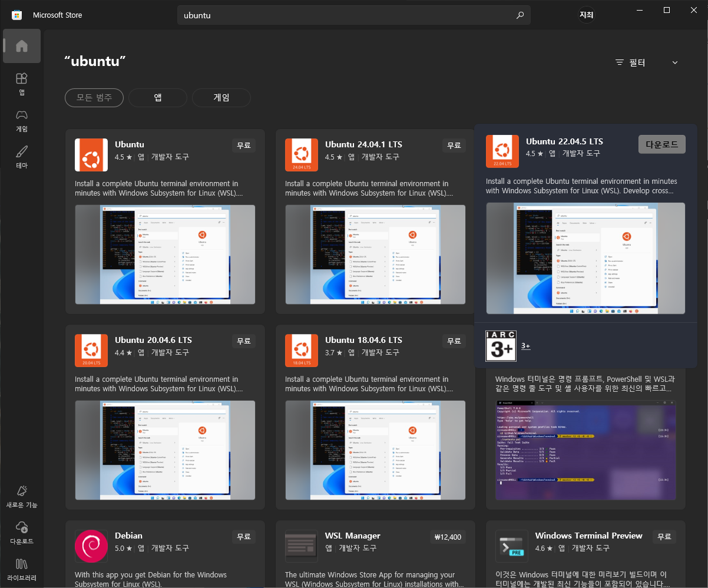Click 무료 button on Windows Terminal Preview
708x588 pixels.
coord(664,536)
